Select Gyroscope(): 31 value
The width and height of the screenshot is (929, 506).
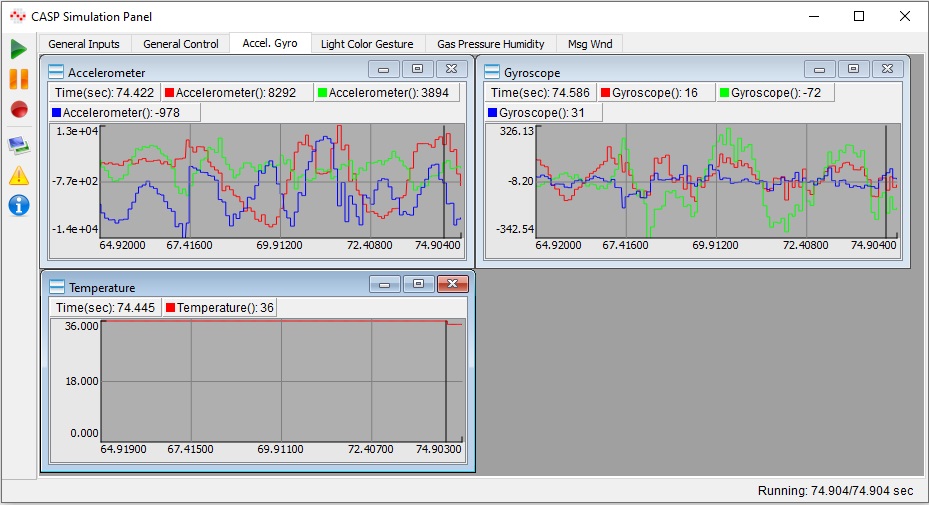pos(543,113)
